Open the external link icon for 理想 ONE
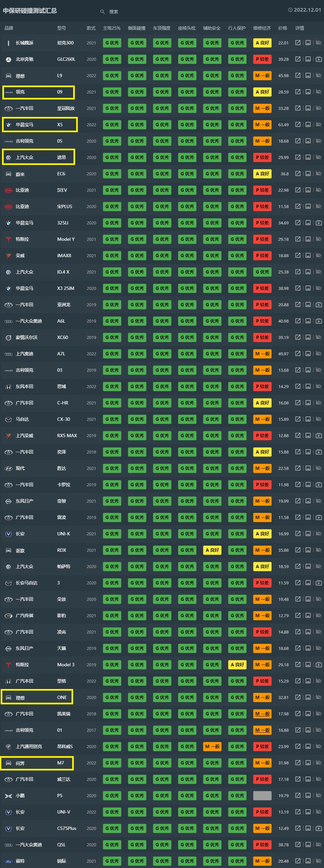 (x=298, y=697)
